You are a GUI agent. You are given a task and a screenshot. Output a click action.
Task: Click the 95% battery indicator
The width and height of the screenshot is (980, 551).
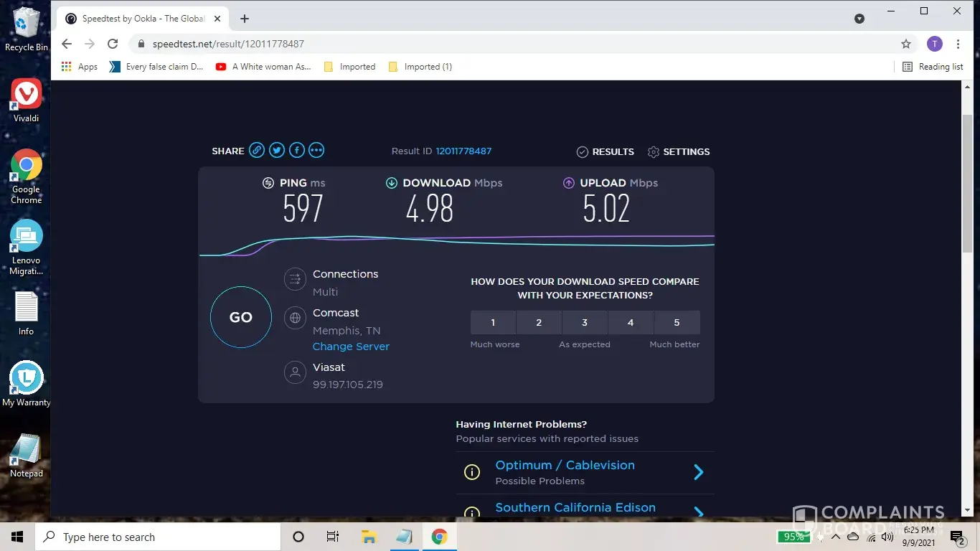coord(794,537)
